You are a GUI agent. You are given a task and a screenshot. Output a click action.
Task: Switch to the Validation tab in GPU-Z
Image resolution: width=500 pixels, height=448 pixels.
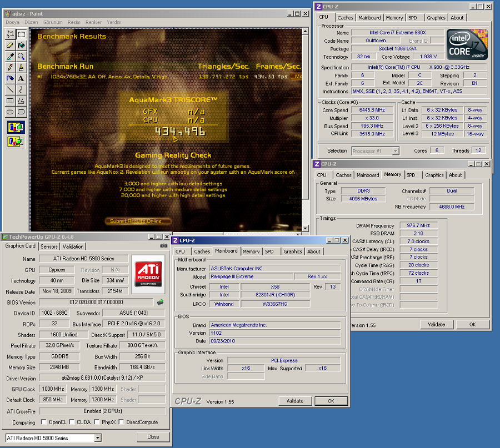tap(73, 246)
